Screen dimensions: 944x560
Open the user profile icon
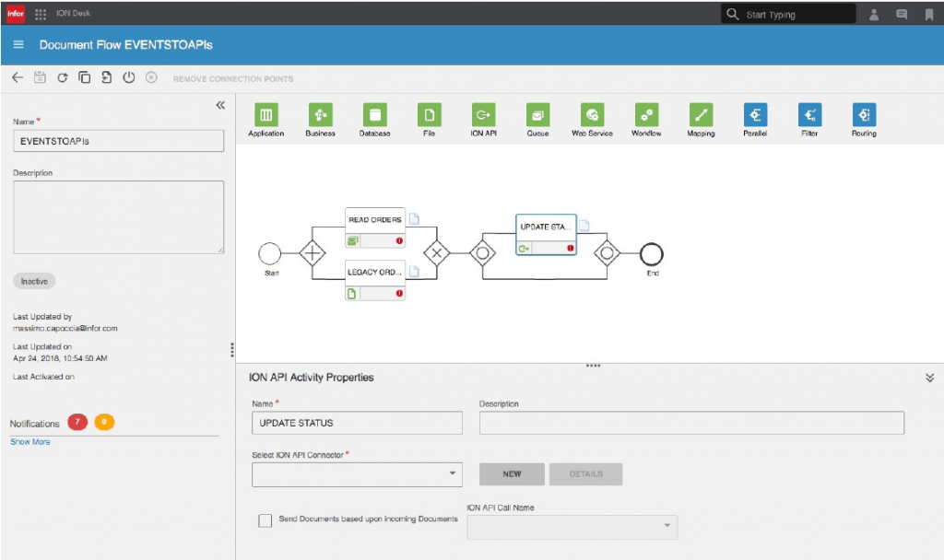(x=874, y=15)
